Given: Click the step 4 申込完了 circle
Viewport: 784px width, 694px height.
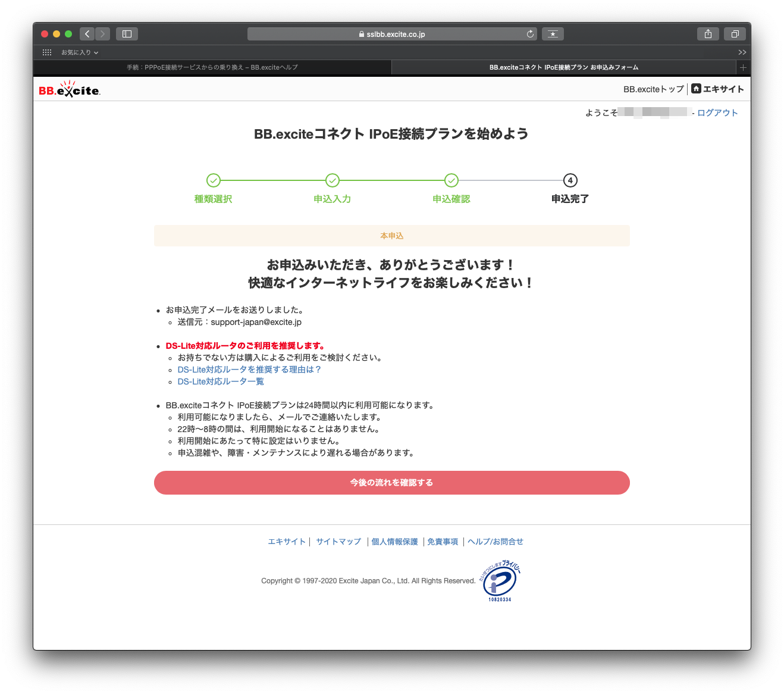Looking at the screenshot, I should (570, 180).
